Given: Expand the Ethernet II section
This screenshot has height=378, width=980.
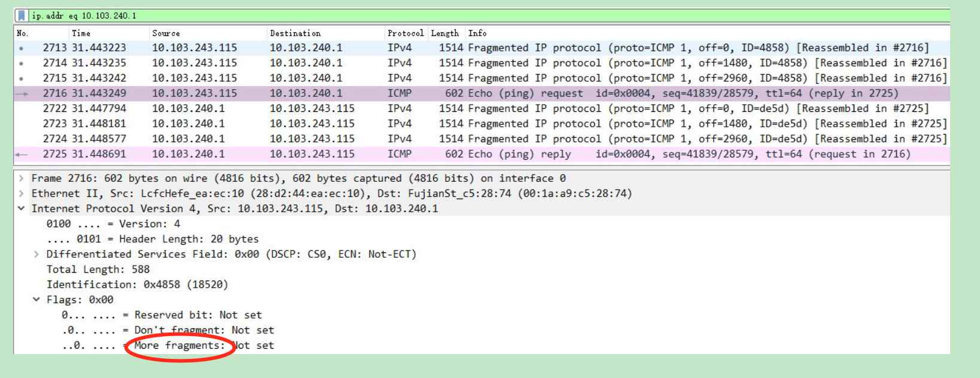Looking at the screenshot, I should click(22, 193).
